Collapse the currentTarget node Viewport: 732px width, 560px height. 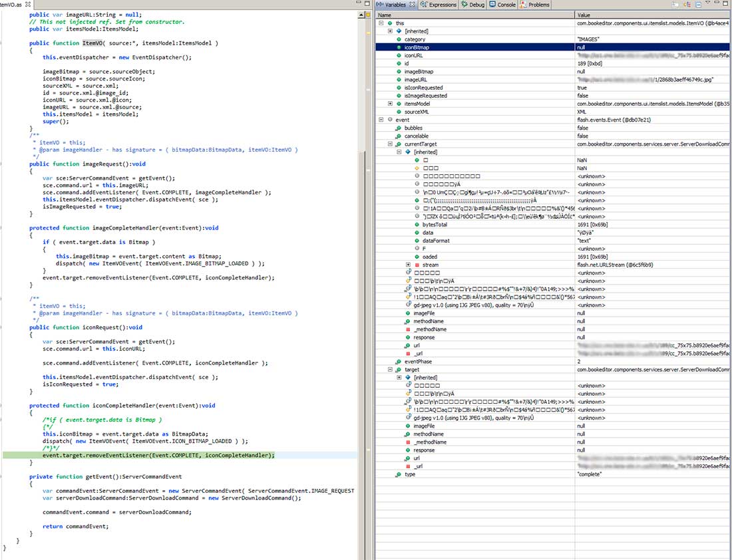pos(390,144)
